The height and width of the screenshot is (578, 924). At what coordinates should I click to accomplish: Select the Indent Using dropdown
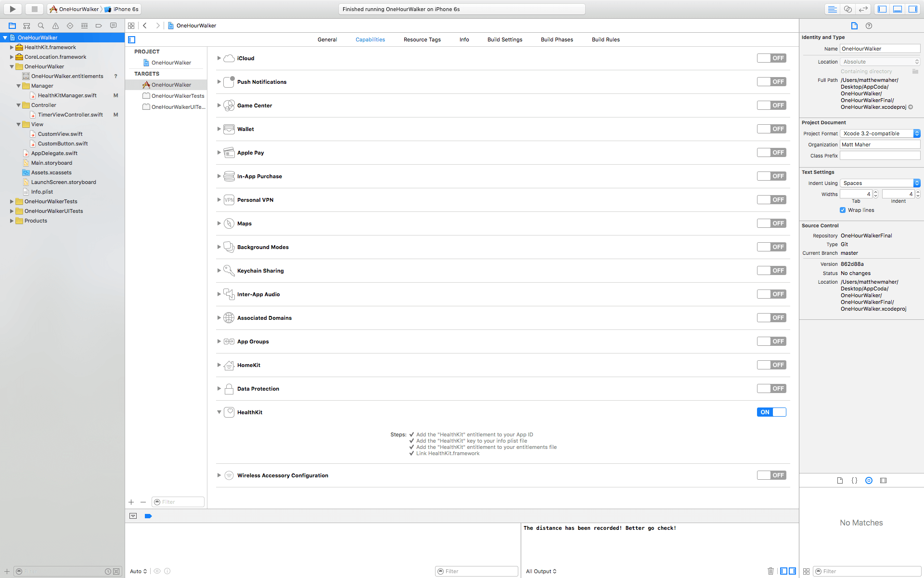tap(879, 183)
